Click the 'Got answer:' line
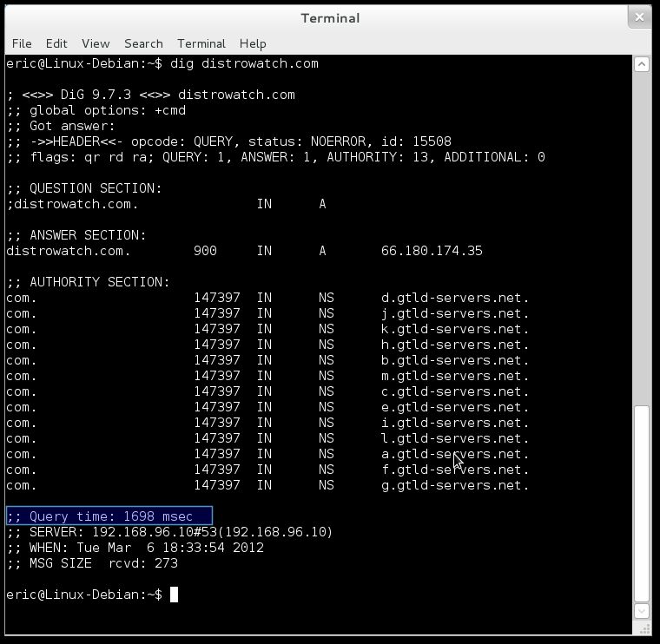The image size is (660, 644). click(61, 126)
